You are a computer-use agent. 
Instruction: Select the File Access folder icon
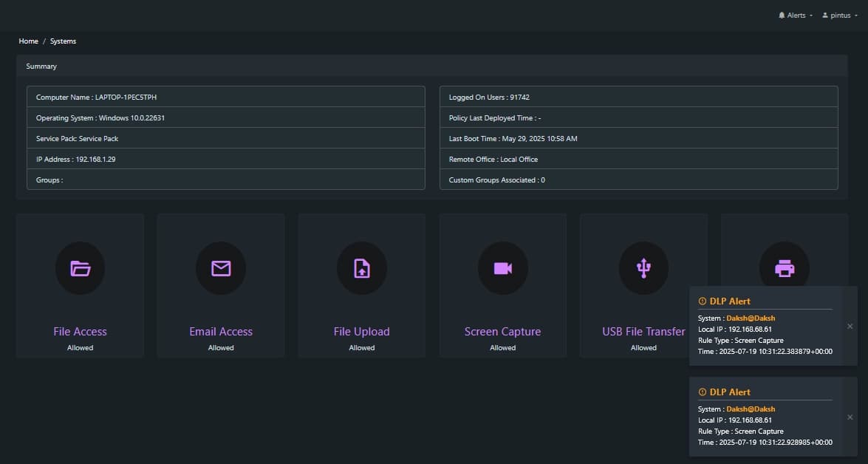pos(80,268)
